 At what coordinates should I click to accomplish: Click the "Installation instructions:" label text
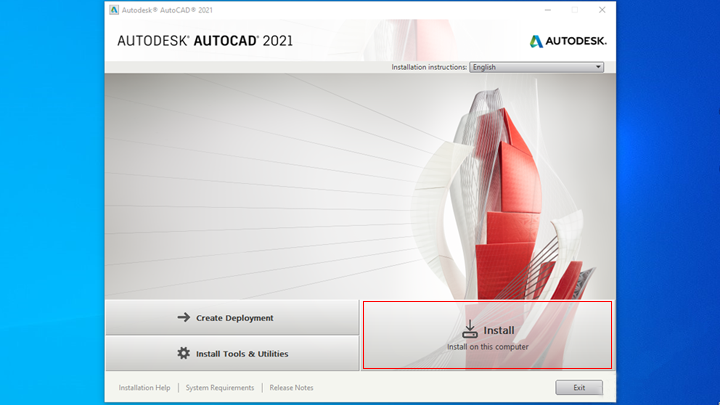pyautogui.click(x=428, y=67)
